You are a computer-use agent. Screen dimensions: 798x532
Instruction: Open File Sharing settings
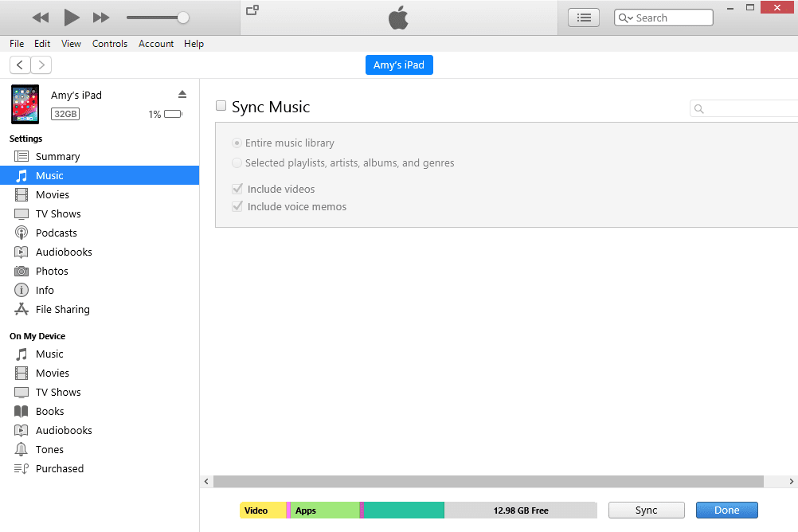point(100,309)
